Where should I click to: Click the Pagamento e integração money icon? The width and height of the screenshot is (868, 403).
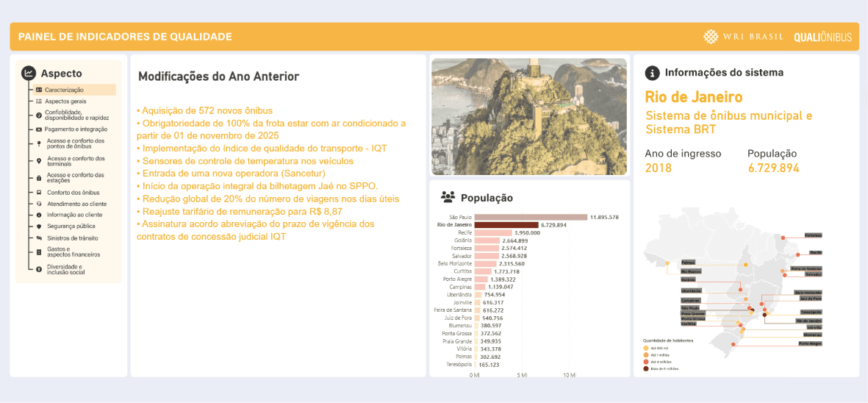(39, 129)
